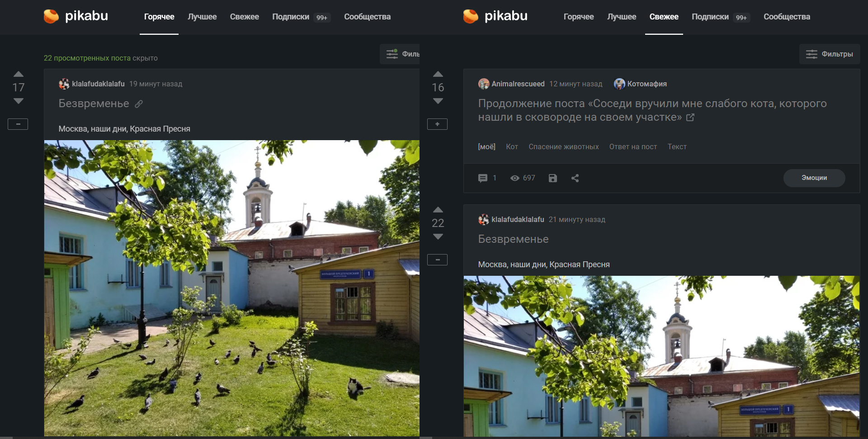
Task: Click the Animalrescueed avatar
Action: click(484, 84)
